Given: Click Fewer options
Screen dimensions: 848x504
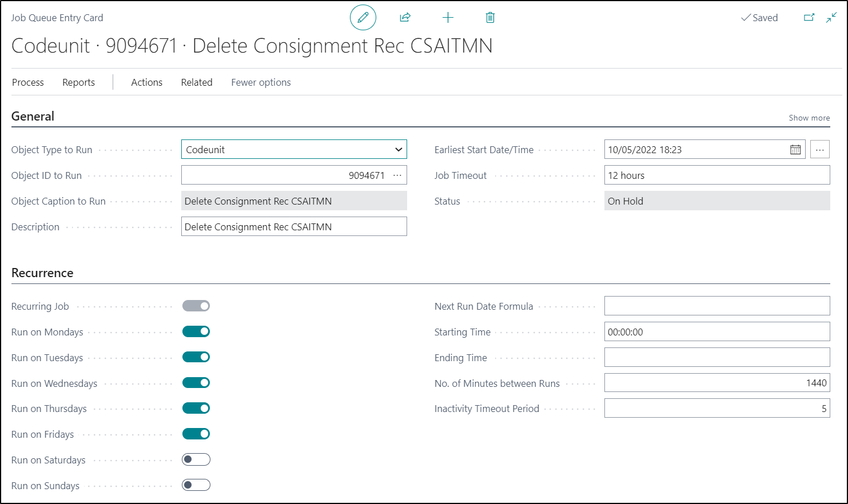Looking at the screenshot, I should (x=261, y=82).
